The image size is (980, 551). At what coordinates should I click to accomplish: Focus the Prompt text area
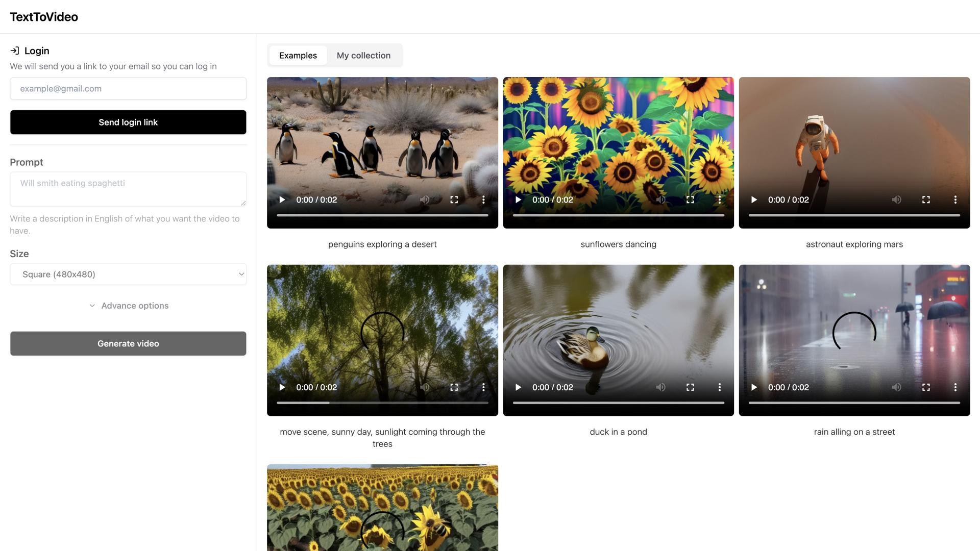128,189
